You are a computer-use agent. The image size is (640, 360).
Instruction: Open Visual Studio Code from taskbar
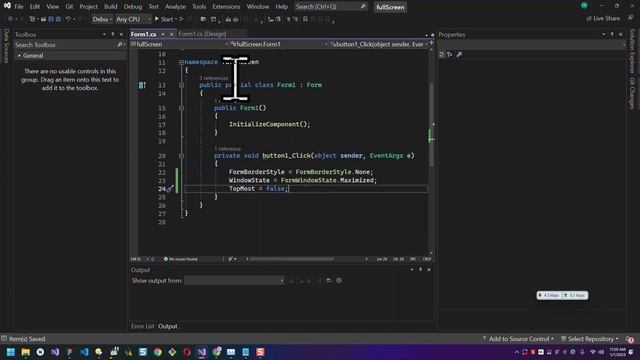(84, 352)
